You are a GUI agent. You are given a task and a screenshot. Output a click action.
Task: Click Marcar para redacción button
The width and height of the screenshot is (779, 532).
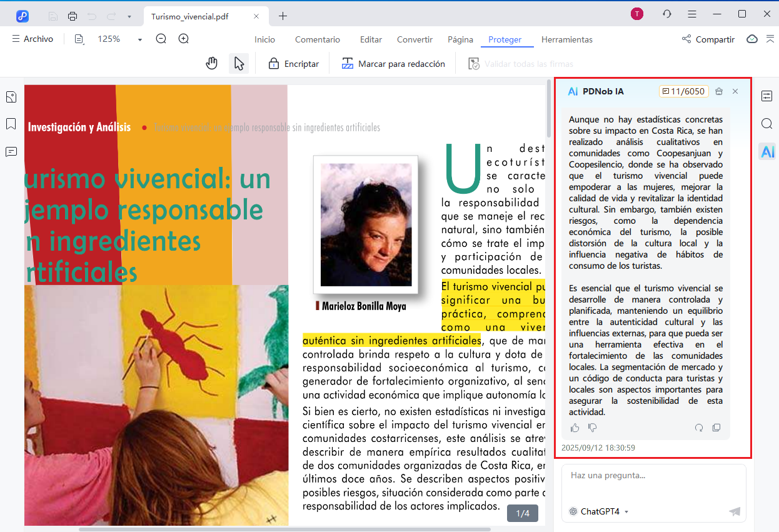click(x=393, y=64)
